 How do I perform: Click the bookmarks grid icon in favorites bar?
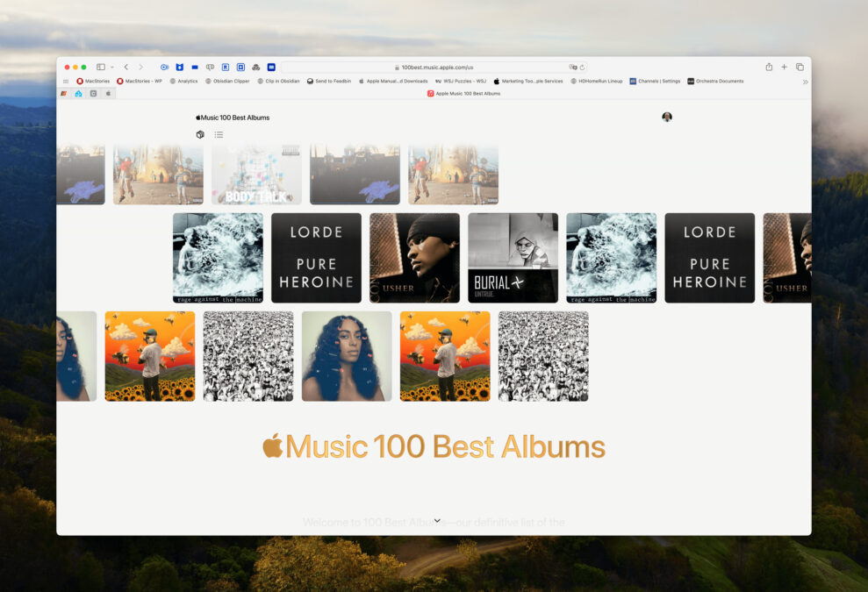[x=66, y=82]
